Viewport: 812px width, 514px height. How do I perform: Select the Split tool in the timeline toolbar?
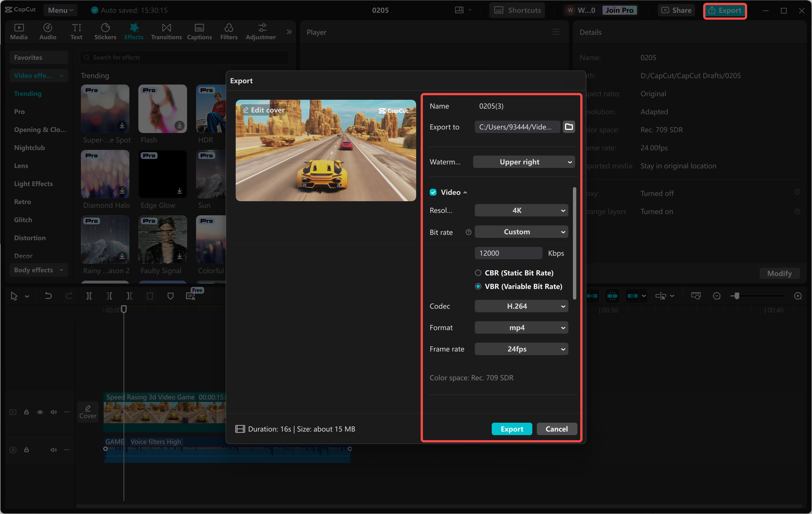click(x=89, y=296)
